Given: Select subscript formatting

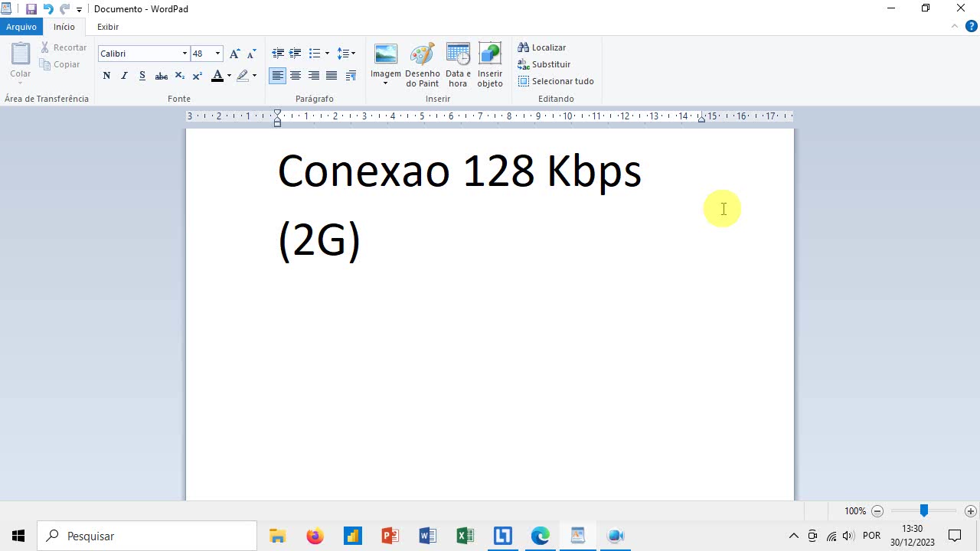Looking at the screenshot, I should 179,75.
